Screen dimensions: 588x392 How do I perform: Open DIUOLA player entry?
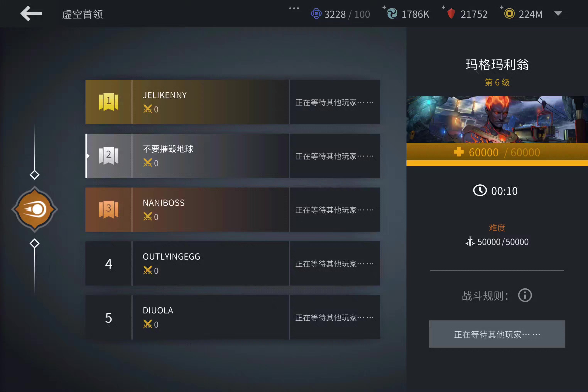tap(232, 317)
